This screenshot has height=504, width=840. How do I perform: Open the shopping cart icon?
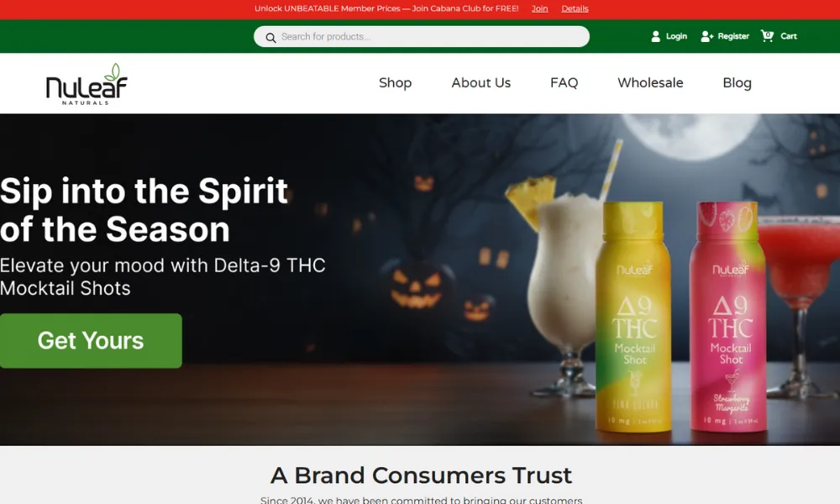pyautogui.click(x=767, y=36)
